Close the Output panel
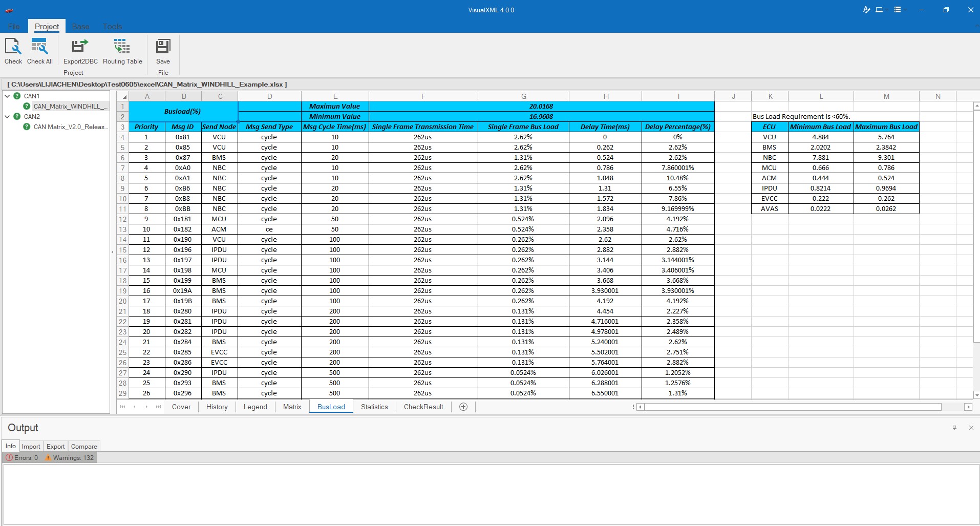The image size is (980, 526). pos(971,428)
